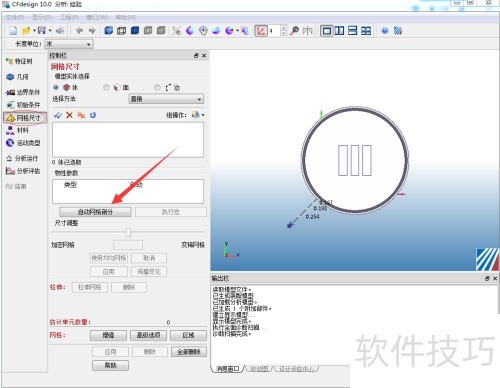Open 特征树 feature tree in sidebar
Image resolution: width=500 pixels, height=388 pixels.
pos(19,61)
